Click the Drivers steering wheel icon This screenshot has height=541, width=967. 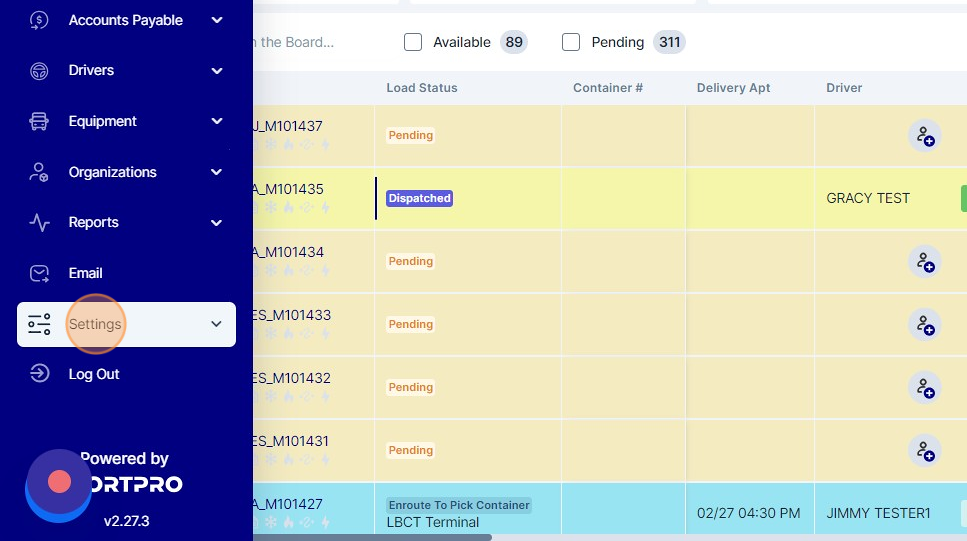(x=39, y=71)
